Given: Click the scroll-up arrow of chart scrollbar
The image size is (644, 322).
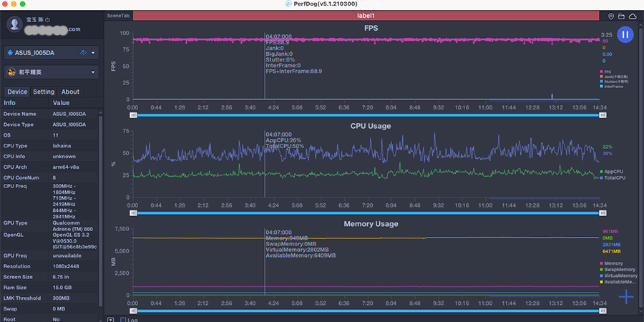Looking at the screenshot, I should click(x=640, y=24).
